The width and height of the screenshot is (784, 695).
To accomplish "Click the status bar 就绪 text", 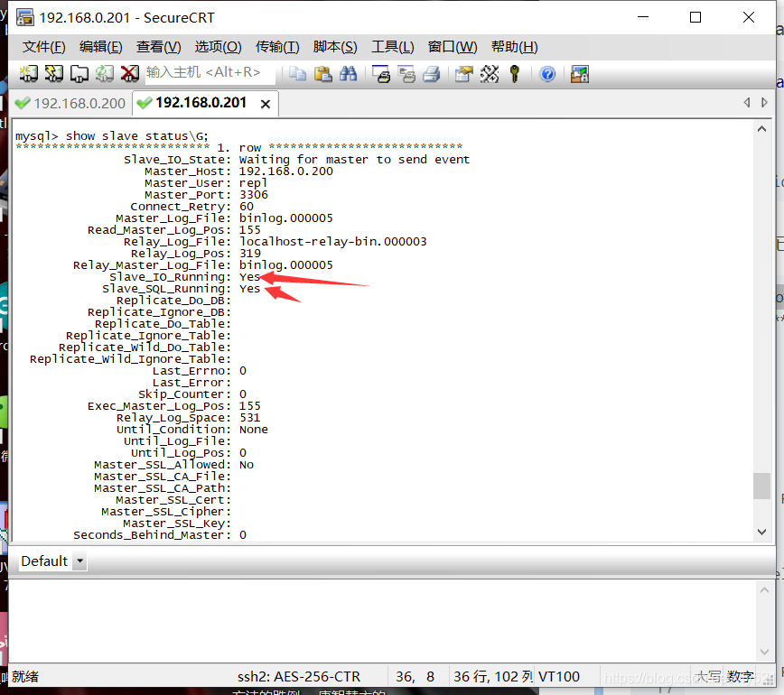I will click(x=25, y=677).
